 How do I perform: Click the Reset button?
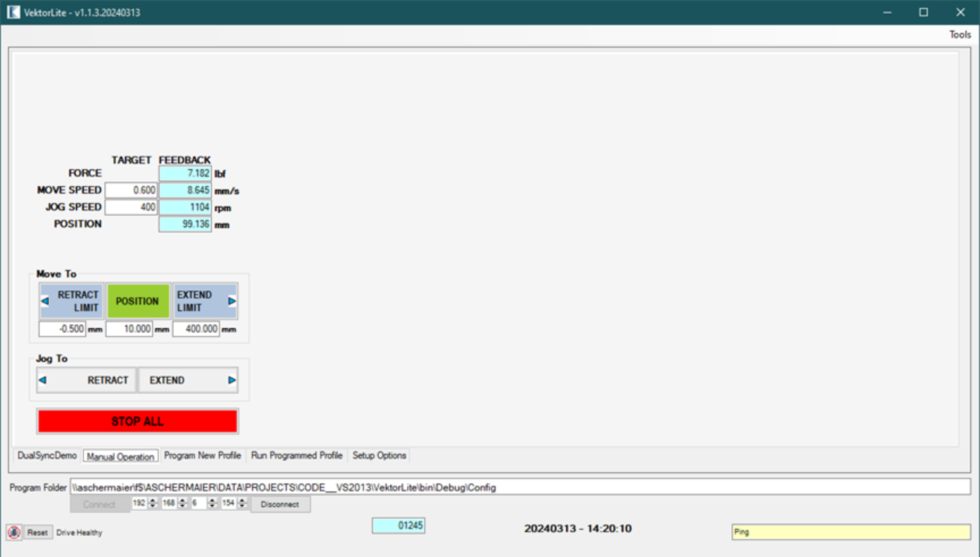pos(38,532)
